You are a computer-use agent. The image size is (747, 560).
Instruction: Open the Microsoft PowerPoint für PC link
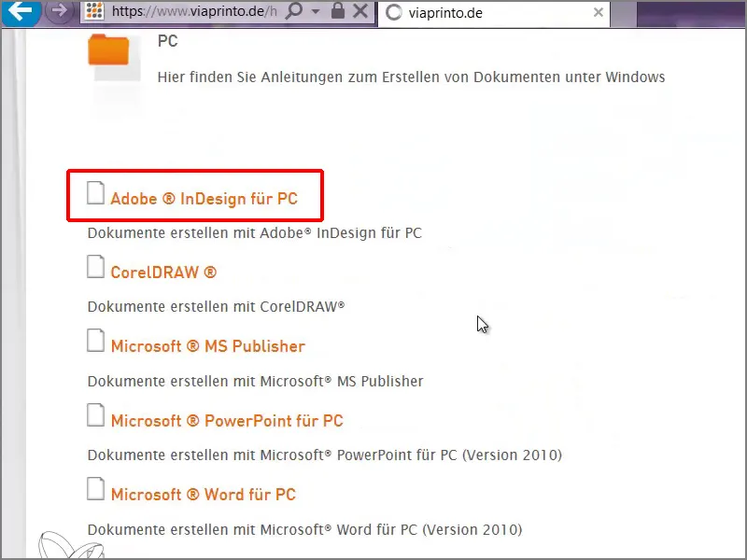click(227, 421)
